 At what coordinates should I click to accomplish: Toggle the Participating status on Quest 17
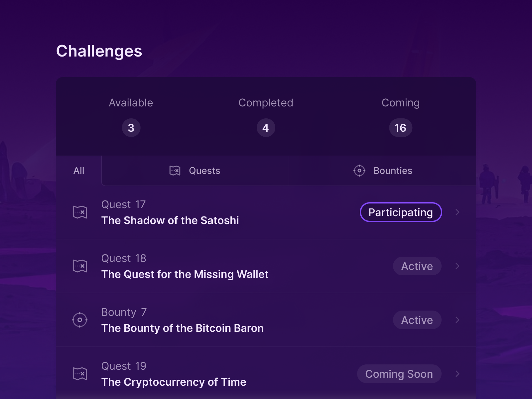pos(401,212)
